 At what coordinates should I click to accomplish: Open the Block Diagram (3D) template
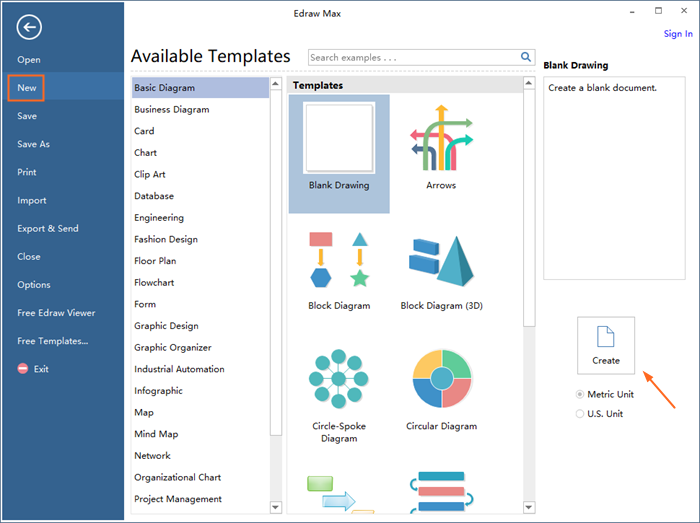click(x=441, y=260)
